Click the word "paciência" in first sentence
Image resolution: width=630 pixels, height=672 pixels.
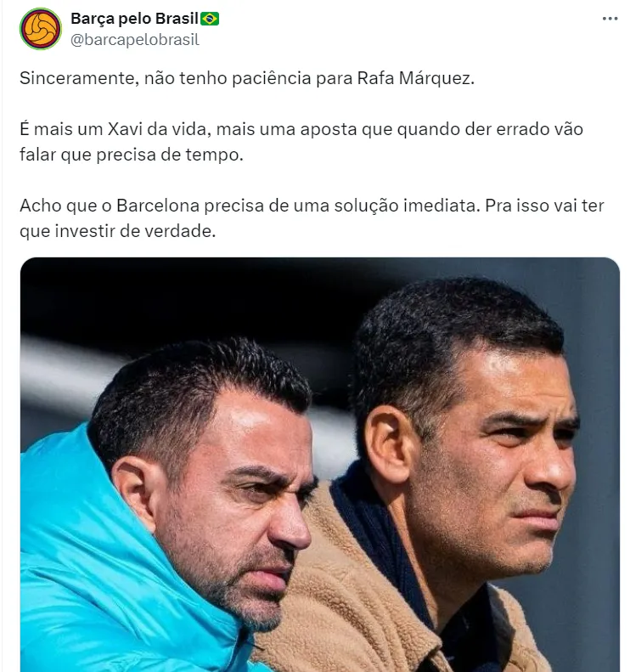[x=271, y=78]
